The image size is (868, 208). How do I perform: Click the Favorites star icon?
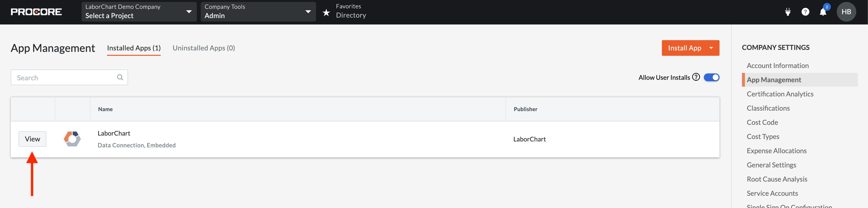pyautogui.click(x=326, y=12)
